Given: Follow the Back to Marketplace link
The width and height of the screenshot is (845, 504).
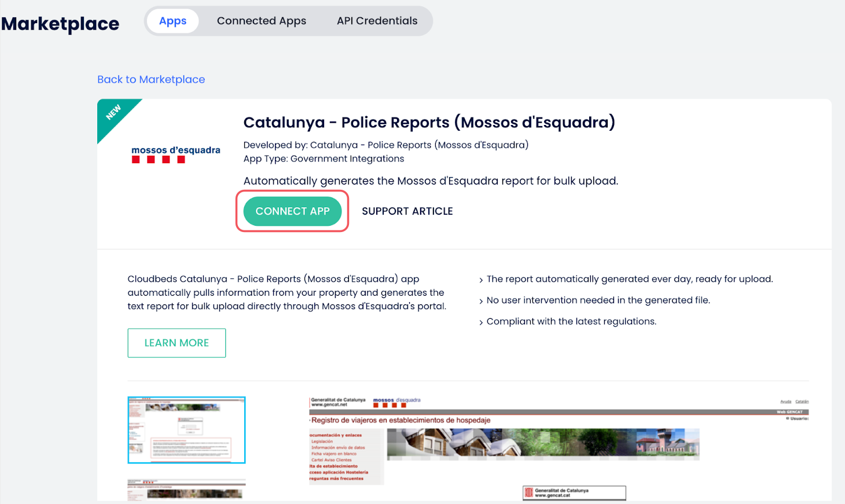Looking at the screenshot, I should 151,79.
